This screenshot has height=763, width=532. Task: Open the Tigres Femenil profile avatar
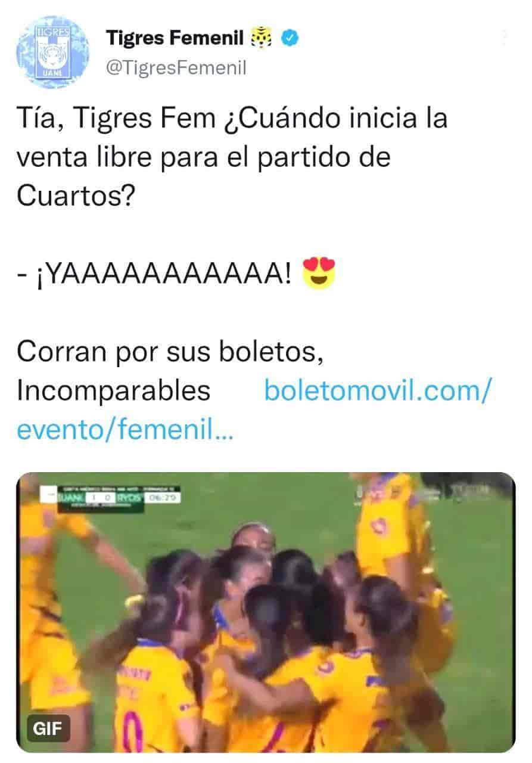(52, 52)
